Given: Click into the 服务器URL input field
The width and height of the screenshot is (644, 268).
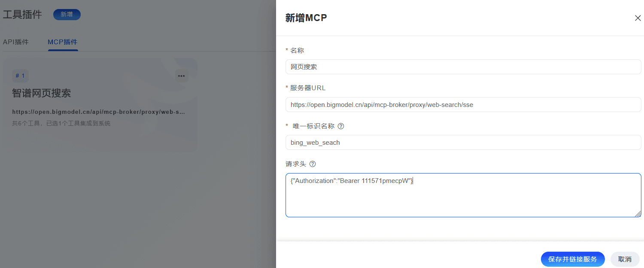Looking at the screenshot, I should (463, 104).
